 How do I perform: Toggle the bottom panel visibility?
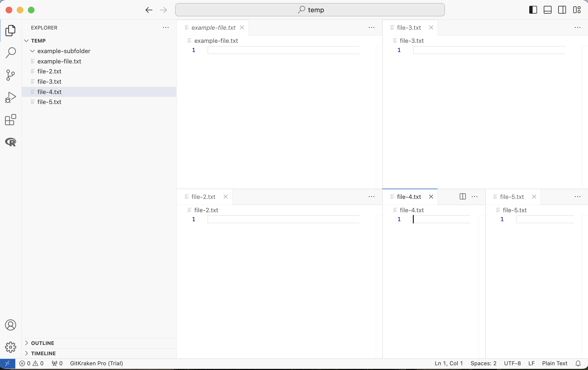coord(547,10)
